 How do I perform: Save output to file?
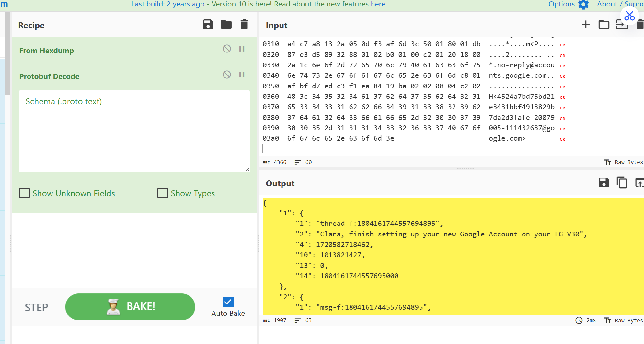pos(604,183)
